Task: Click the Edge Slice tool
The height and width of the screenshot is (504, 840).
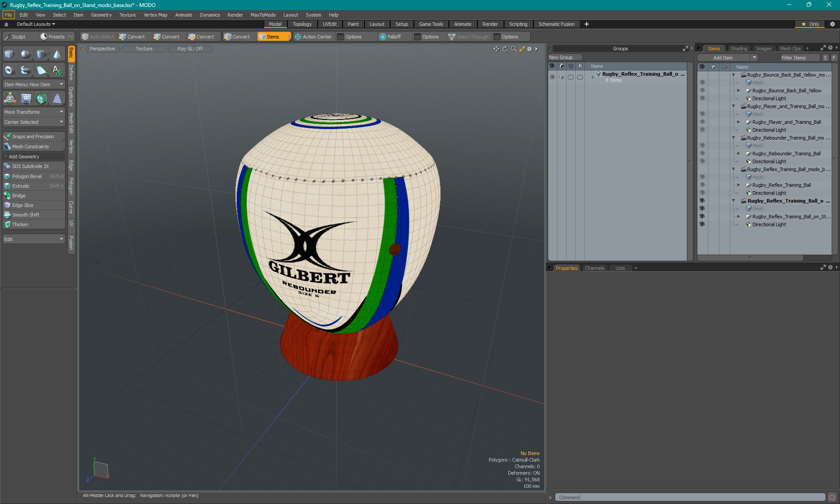Action: [x=34, y=205]
